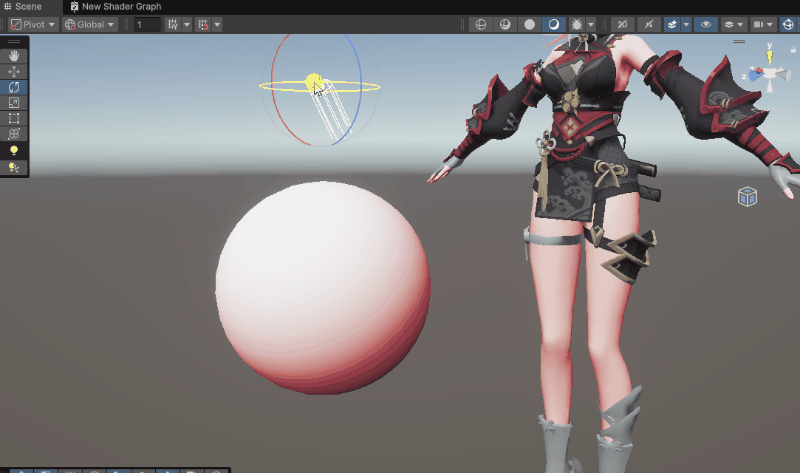Select shaded draw mode
Image resolution: width=800 pixels, height=473 pixels.
click(x=554, y=24)
